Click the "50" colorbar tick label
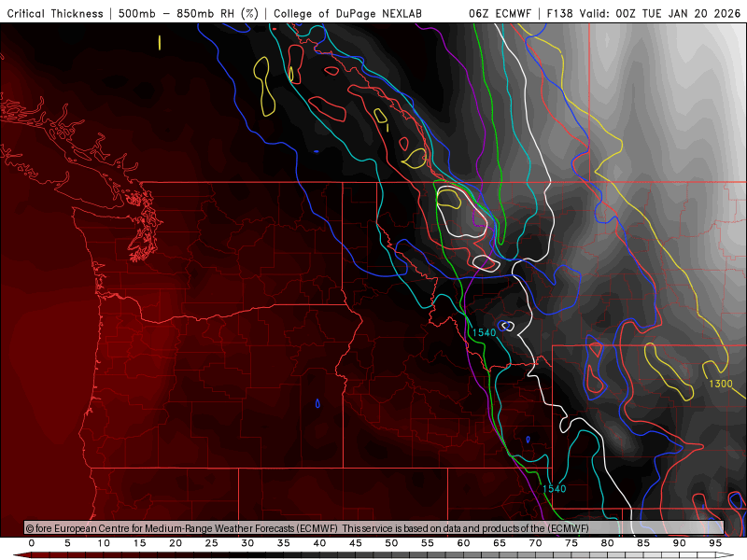Image resolution: width=747 pixels, height=560 pixels. [x=391, y=543]
